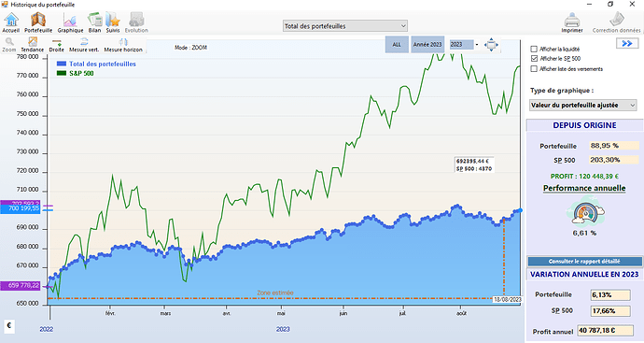Image resolution: width=644 pixels, height=343 pixels.
Task: Switch to the ALL period tab
Action: coord(397,45)
